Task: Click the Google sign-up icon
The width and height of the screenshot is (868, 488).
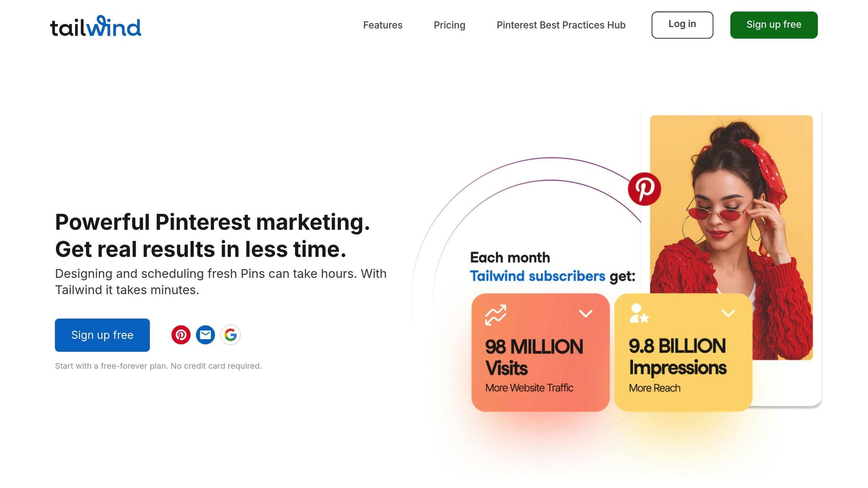Action: click(231, 335)
